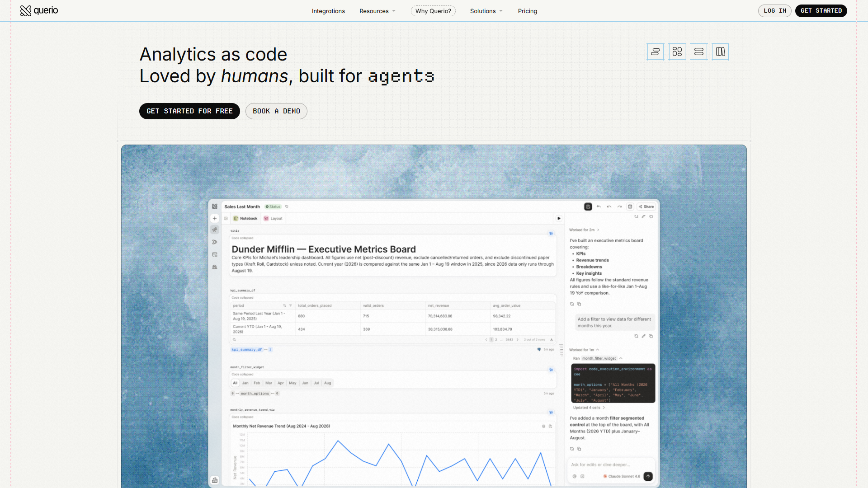Click the download icon in table footer
Viewport: 868px width, 488px height.
pyautogui.click(x=552, y=340)
